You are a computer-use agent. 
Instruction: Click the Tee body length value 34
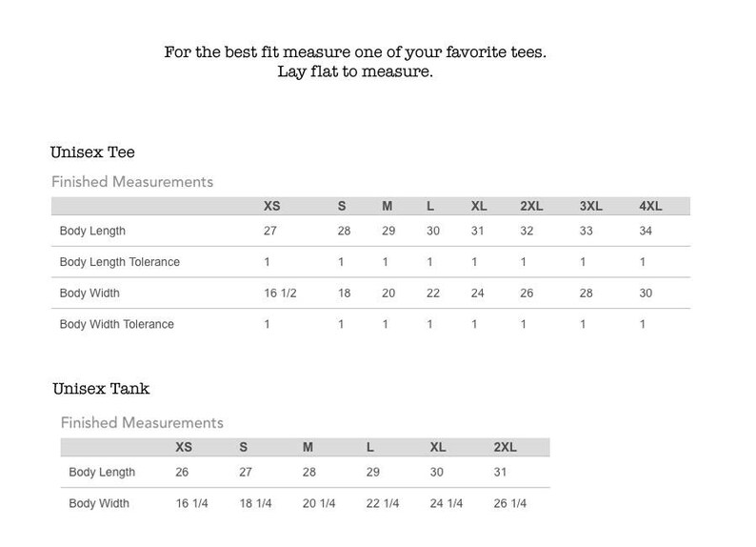pyautogui.click(x=646, y=231)
